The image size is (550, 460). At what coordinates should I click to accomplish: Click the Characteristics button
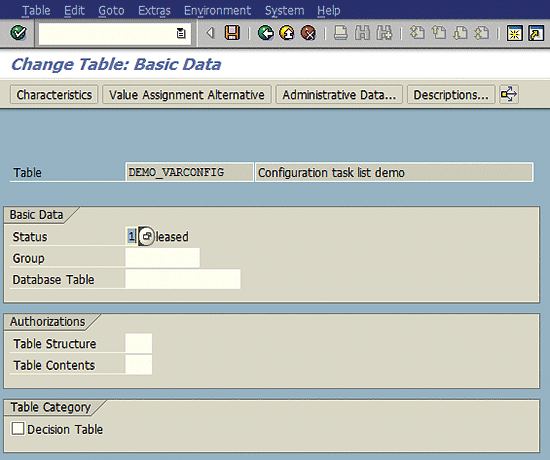click(54, 95)
